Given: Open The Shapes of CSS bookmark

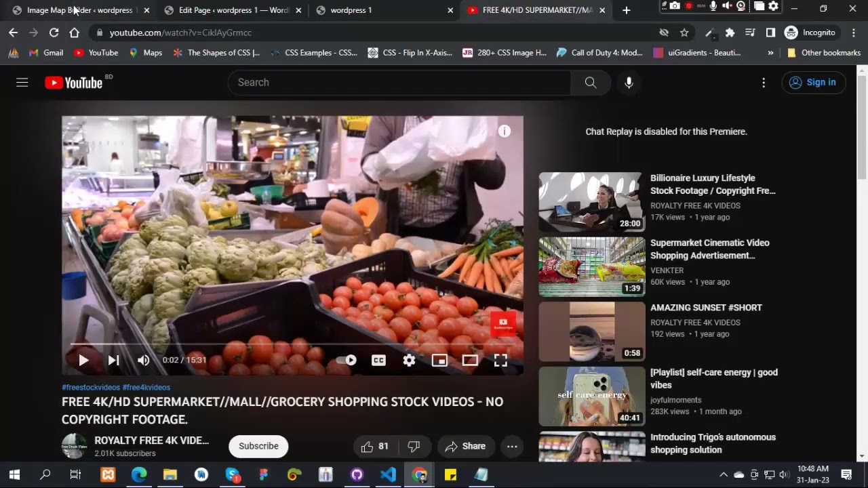Looking at the screenshot, I should [216, 53].
